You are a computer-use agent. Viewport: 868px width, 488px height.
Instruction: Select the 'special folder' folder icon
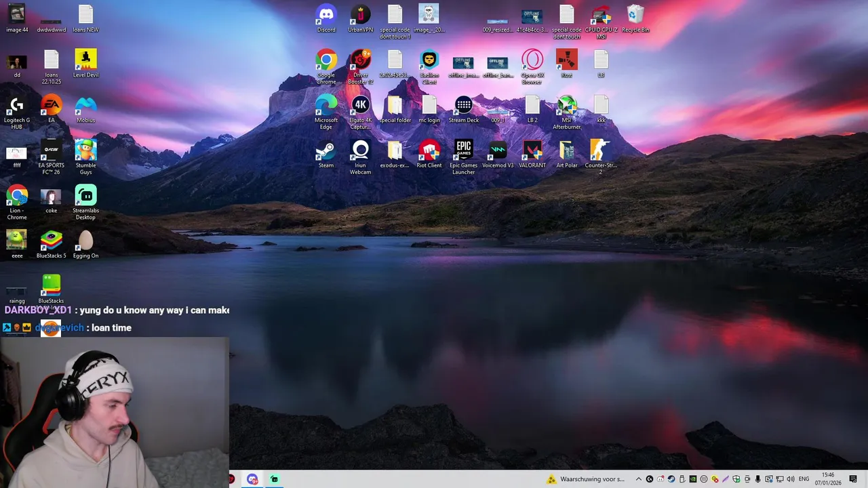coord(395,109)
